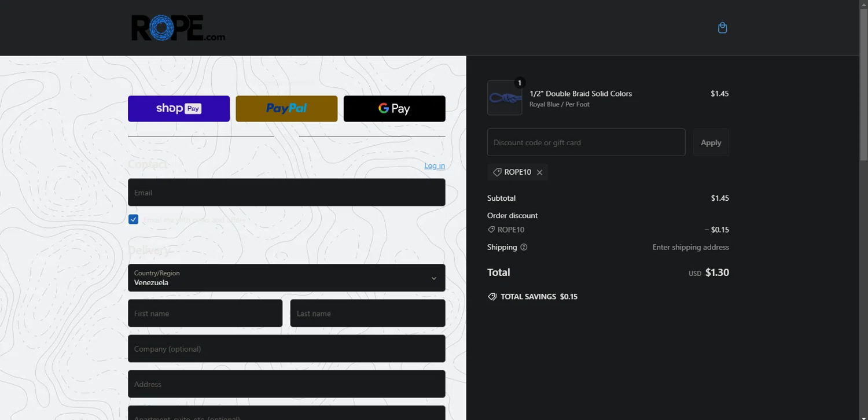Click the Subtotal label
This screenshot has width=868, height=420.
click(x=501, y=198)
